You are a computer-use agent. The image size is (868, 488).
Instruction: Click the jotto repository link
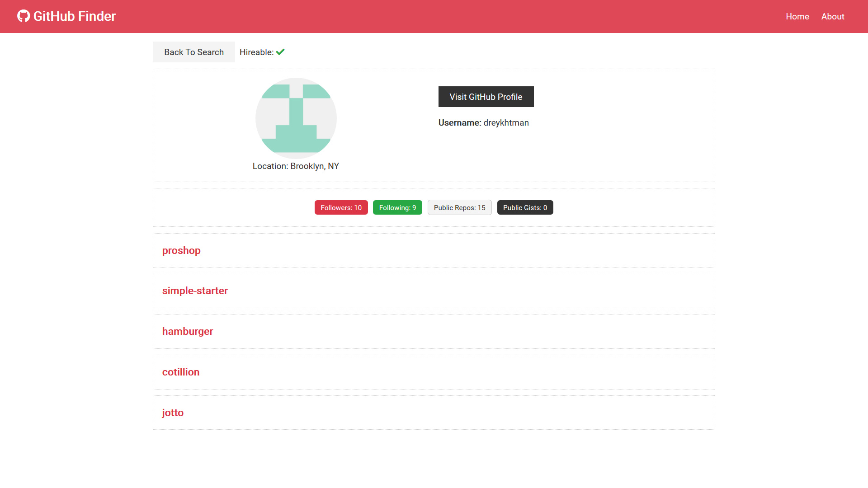pos(172,412)
